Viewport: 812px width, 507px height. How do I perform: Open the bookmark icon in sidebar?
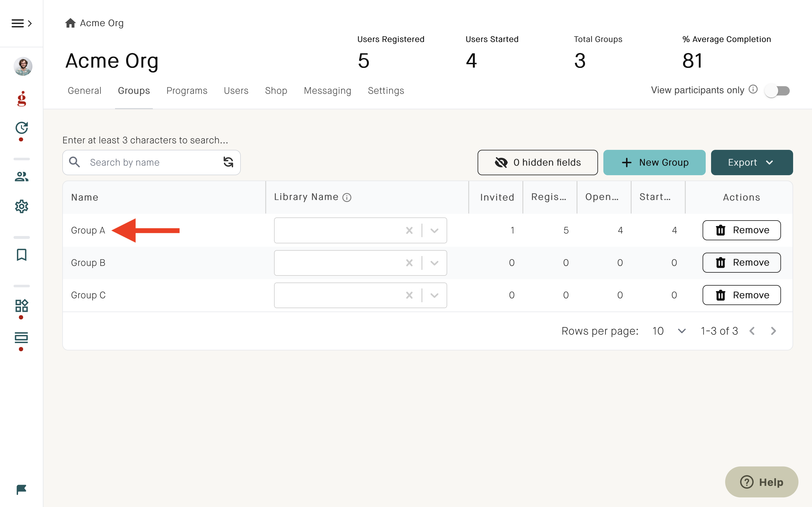[x=21, y=255]
